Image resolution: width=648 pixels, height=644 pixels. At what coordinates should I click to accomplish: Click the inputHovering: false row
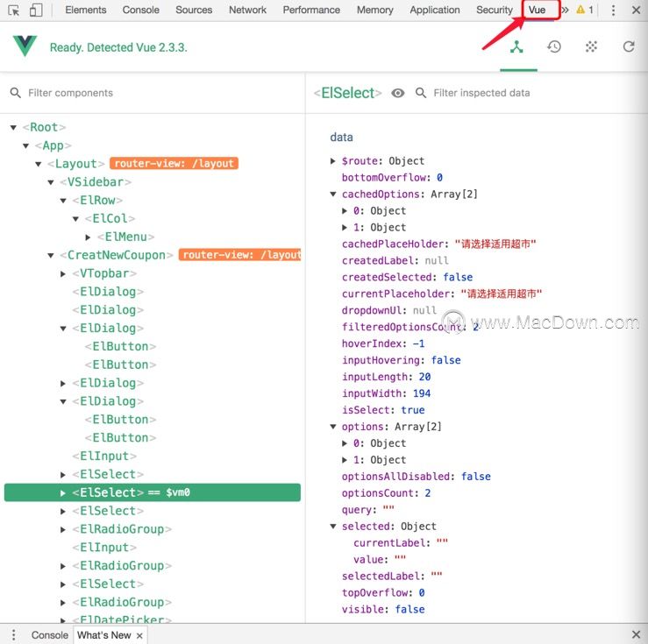click(402, 360)
